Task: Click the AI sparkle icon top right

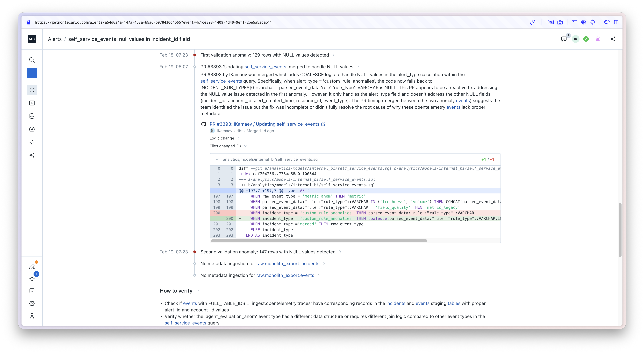Action: pyautogui.click(x=613, y=39)
